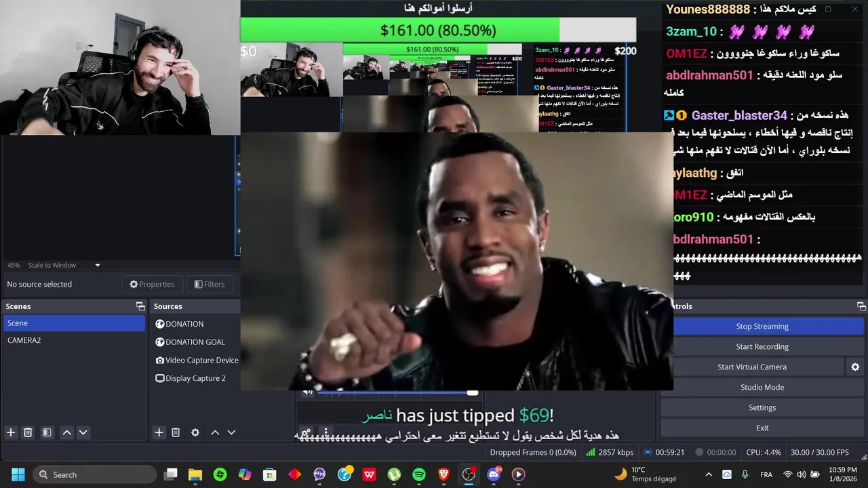
Task: Click the "CPU: 4.4%" status text
Action: (x=764, y=452)
